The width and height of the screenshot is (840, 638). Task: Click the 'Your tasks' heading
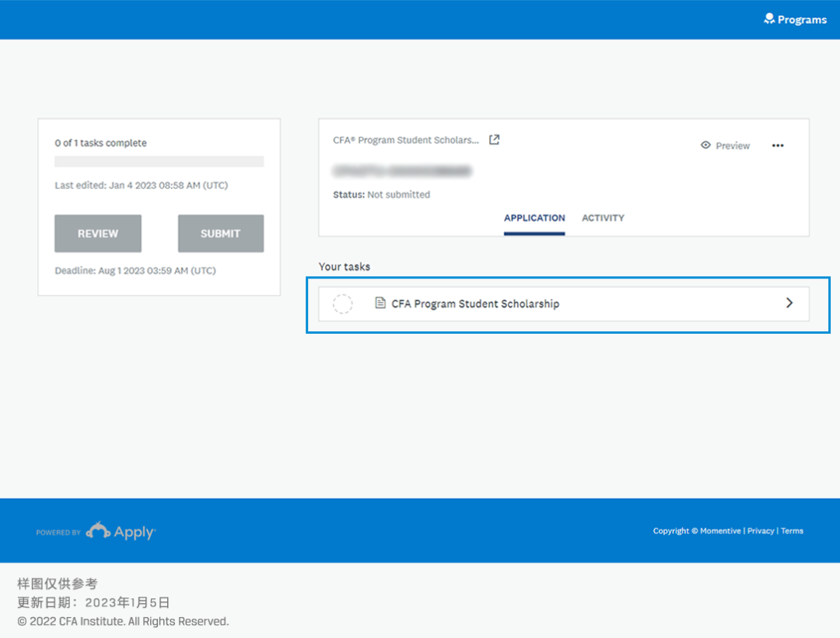345,266
